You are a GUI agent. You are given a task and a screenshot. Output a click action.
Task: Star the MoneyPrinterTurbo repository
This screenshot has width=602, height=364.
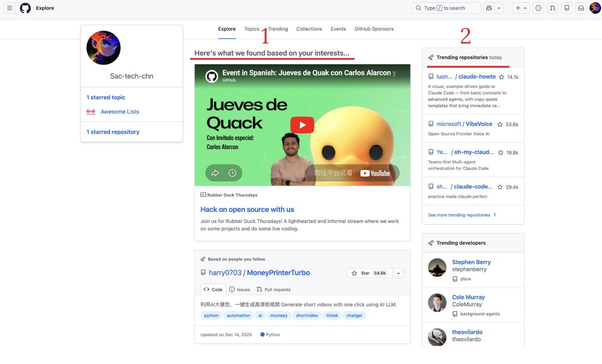(369, 273)
